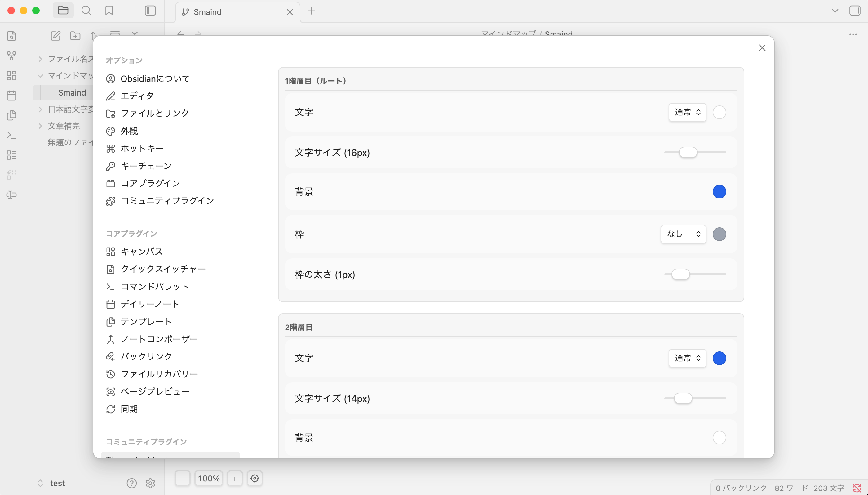Open クイックスイッチャー plugin settings
Screen dimensions: 868x495
171,269
